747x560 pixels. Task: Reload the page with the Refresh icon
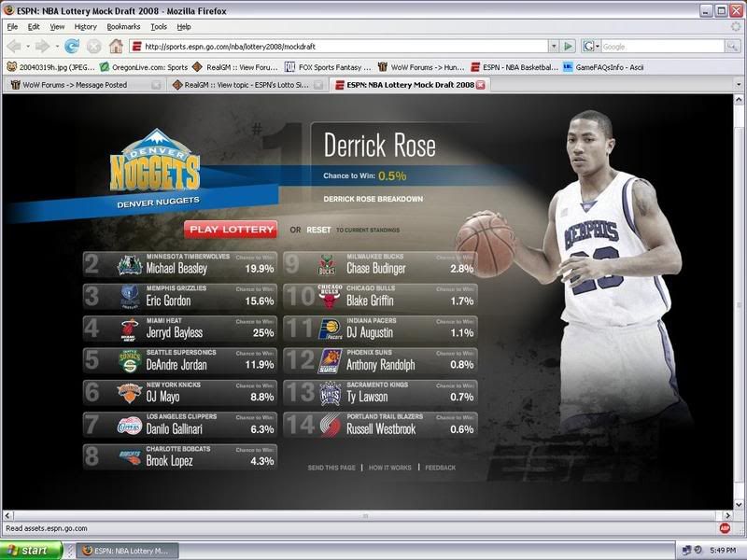tap(72, 46)
